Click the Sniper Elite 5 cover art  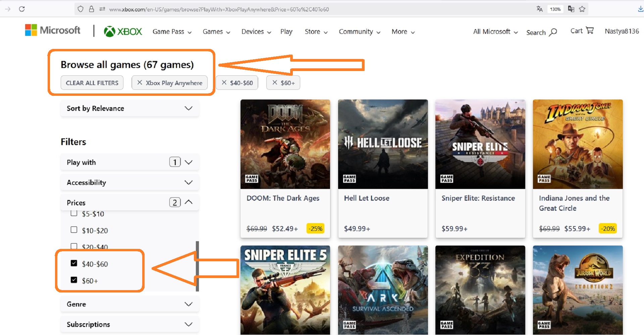coord(285,290)
